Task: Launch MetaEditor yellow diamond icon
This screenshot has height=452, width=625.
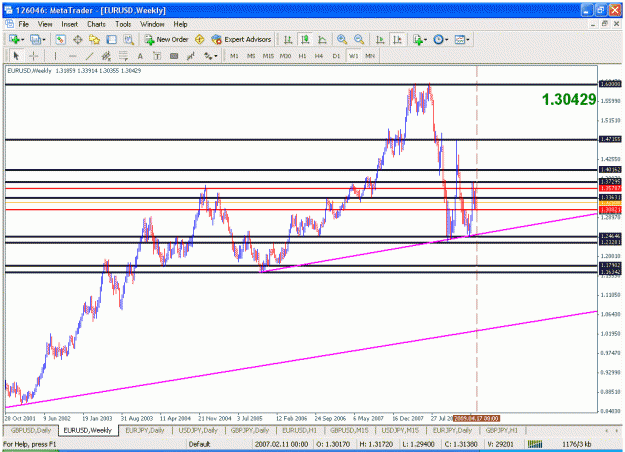Action: (200, 39)
